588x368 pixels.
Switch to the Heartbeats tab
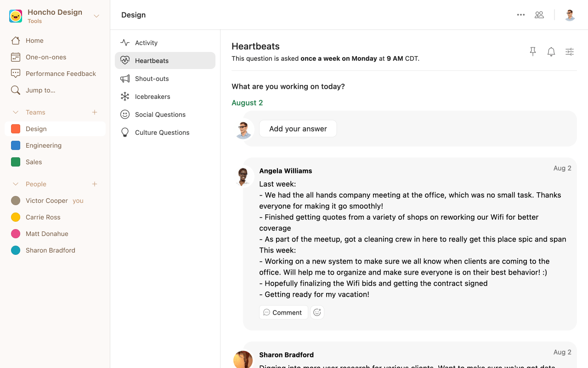click(x=165, y=61)
